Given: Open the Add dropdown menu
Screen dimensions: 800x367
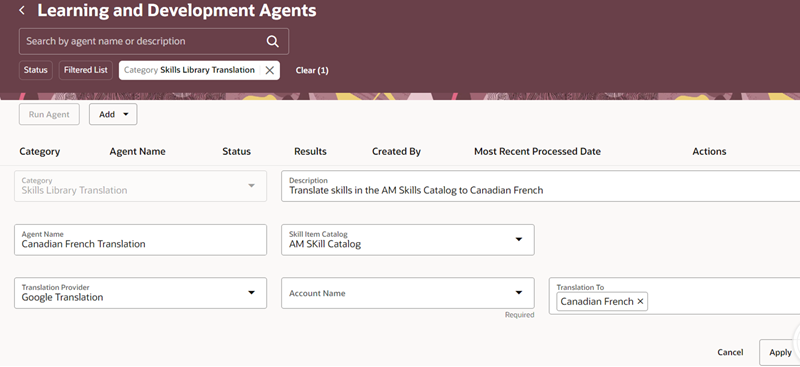Looking at the screenshot, I should pos(113,114).
